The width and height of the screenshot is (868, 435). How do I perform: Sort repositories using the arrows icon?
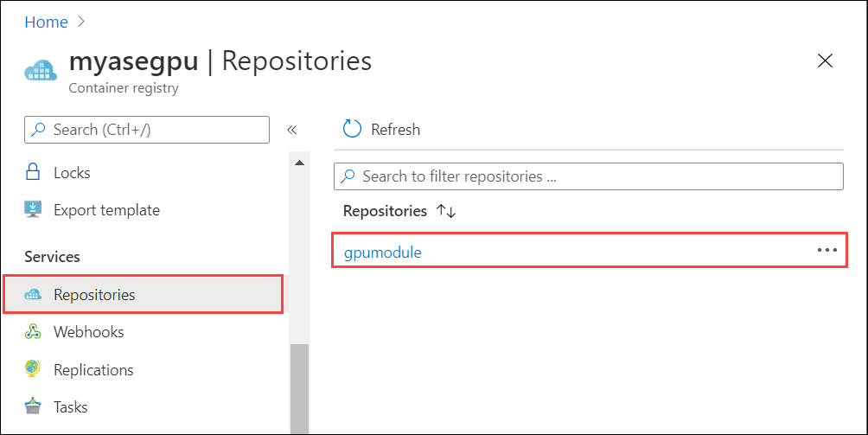(x=446, y=211)
